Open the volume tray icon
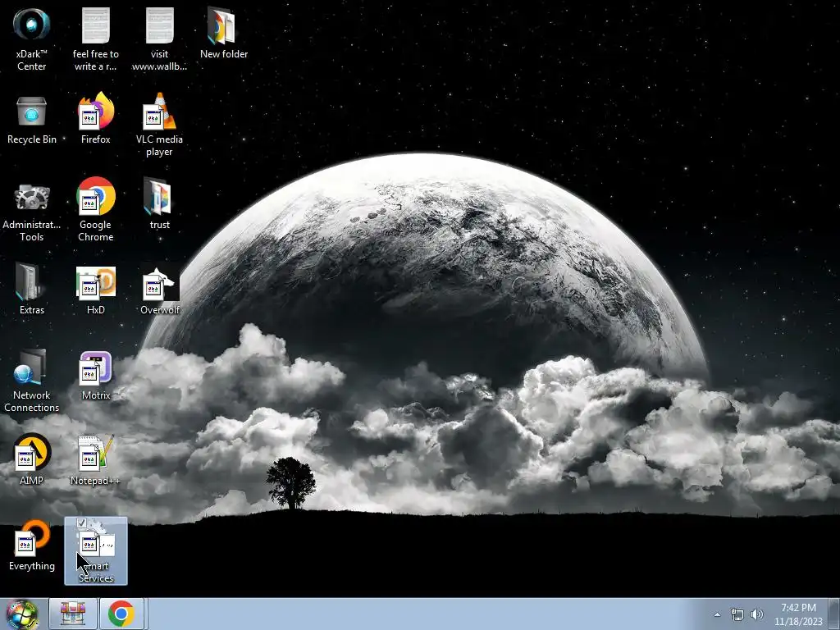 tap(757, 614)
